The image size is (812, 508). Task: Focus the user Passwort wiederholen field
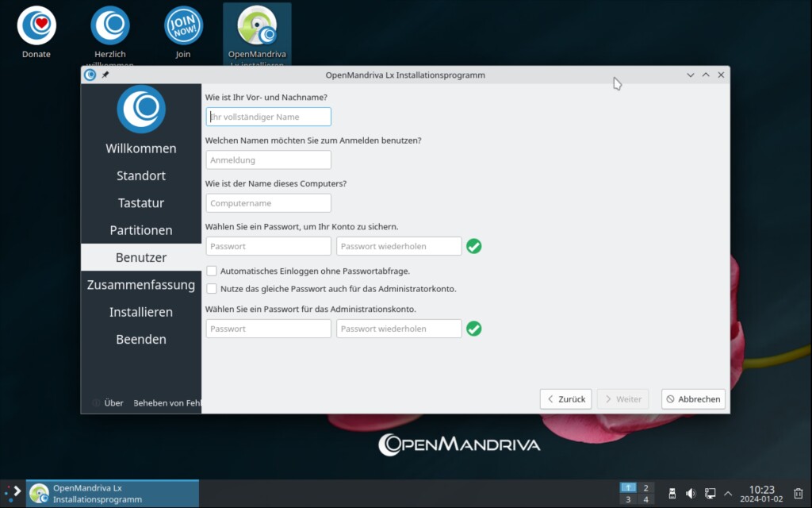pyautogui.click(x=399, y=246)
